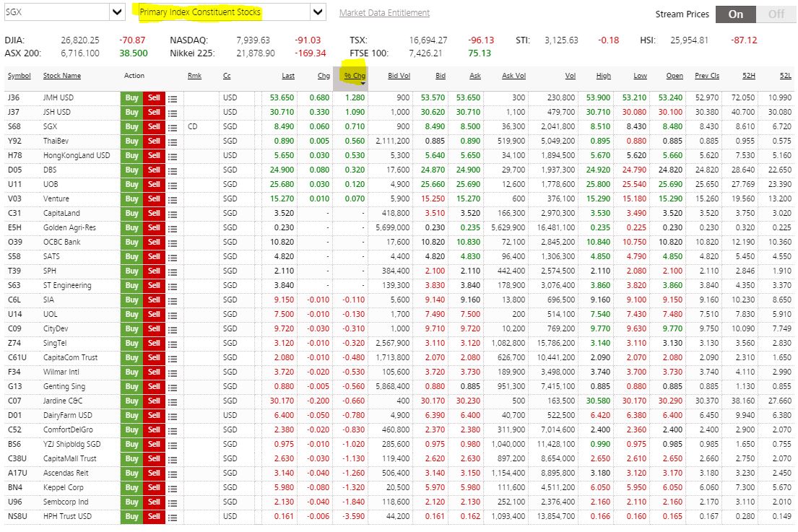Viewport: 798px width, 532px height.
Task: Open Primary Index Constituent Stocks dropdown
Action: click(x=318, y=12)
